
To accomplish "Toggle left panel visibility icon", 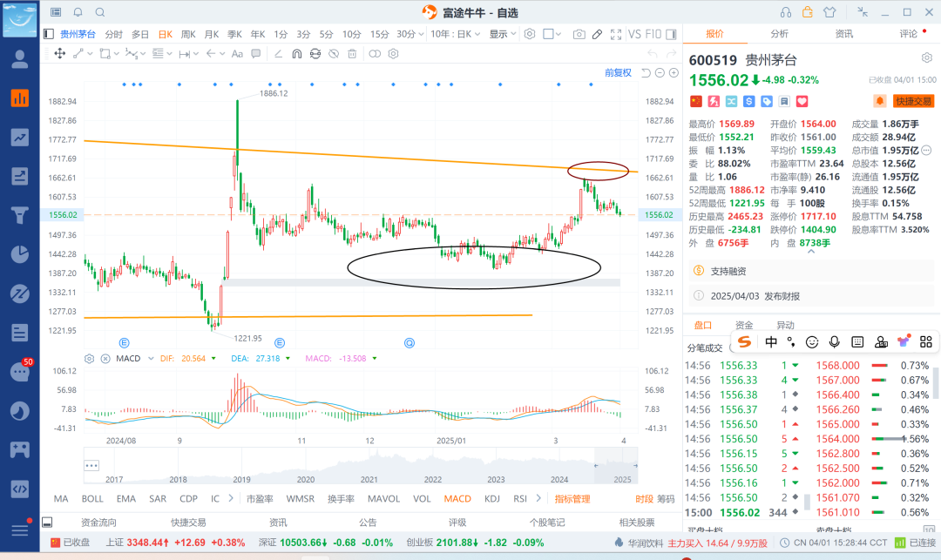I will pos(49,34).
